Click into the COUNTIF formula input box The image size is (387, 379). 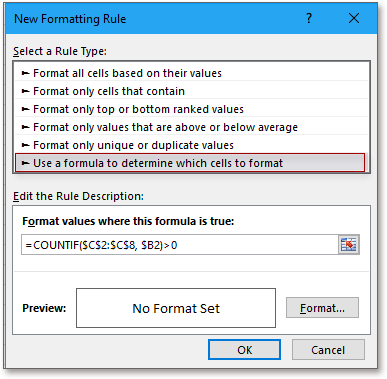pyautogui.click(x=180, y=245)
